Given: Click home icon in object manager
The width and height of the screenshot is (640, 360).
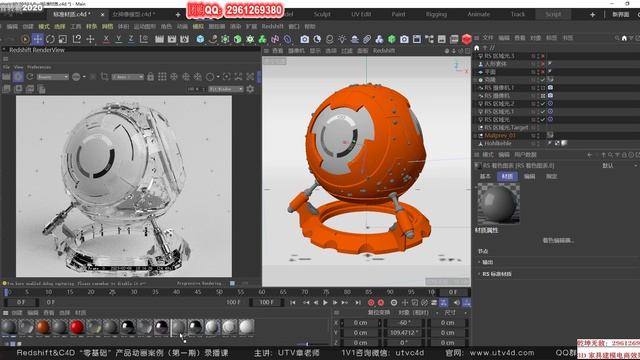Looking at the screenshot, I should (x=476, y=48).
